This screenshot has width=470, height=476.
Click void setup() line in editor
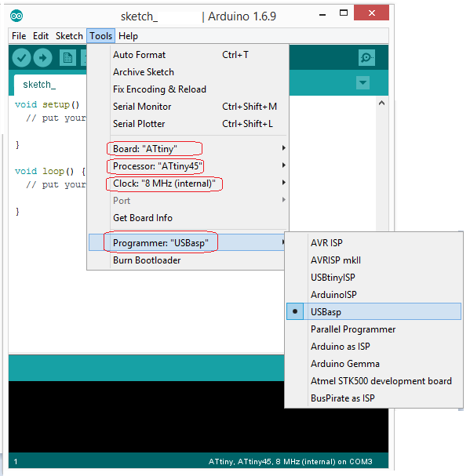(x=47, y=104)
